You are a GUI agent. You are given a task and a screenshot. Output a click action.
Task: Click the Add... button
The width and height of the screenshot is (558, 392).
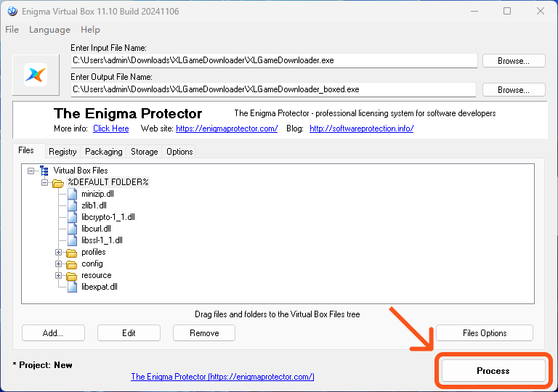pyautogui.click(x=53, y=333)
